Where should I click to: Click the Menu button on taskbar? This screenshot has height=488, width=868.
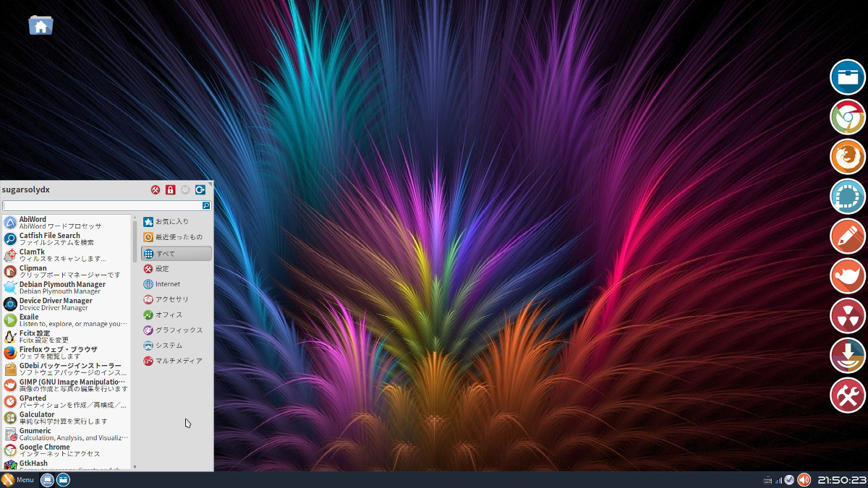(x=18, y=479)
